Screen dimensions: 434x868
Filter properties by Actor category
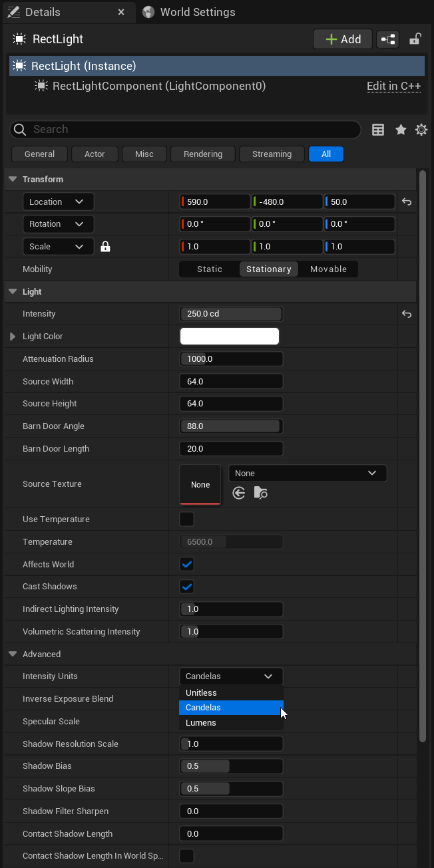coord(95,154)
